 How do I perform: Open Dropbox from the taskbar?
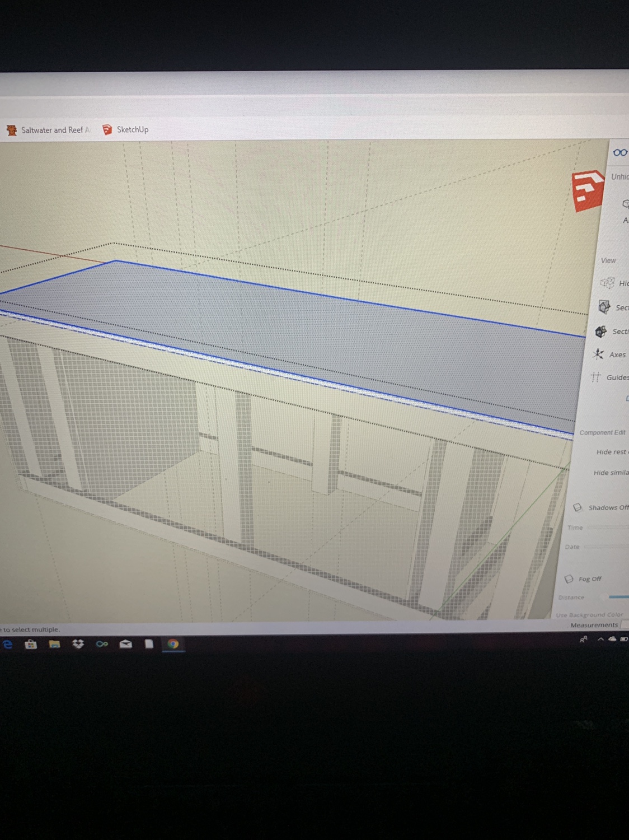point(78,645)
